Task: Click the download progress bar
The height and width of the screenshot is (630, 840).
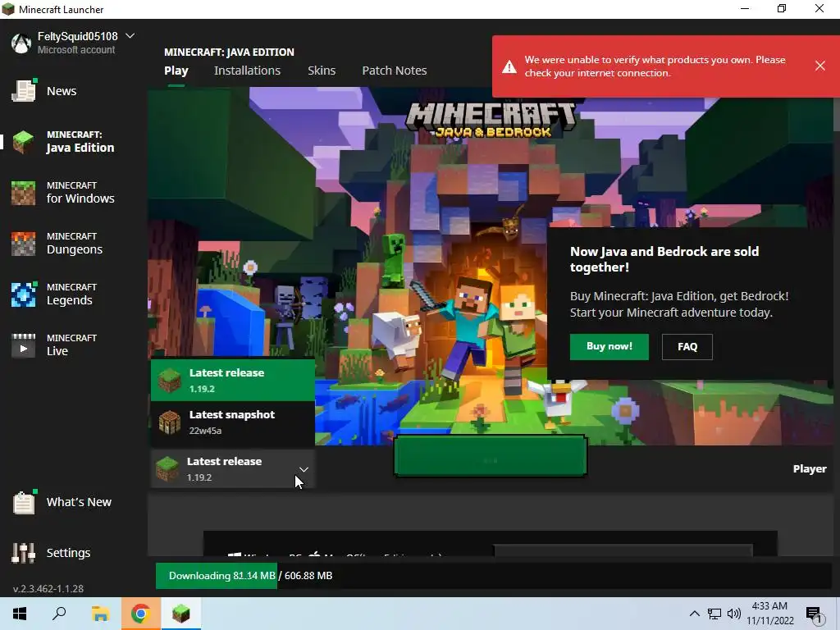Action: pyautogui.click(x=493, y=575)
